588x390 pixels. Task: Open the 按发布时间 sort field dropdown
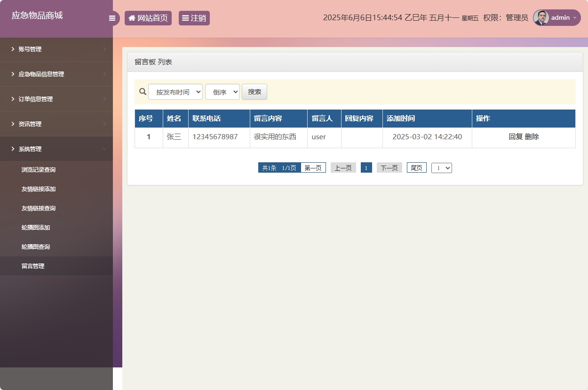pos(175,92)
